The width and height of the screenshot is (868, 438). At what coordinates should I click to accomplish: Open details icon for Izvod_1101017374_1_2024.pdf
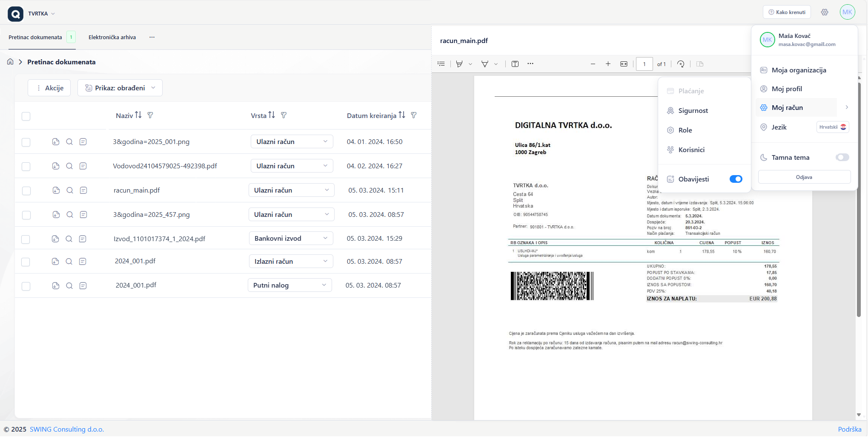tap(83, 239)
